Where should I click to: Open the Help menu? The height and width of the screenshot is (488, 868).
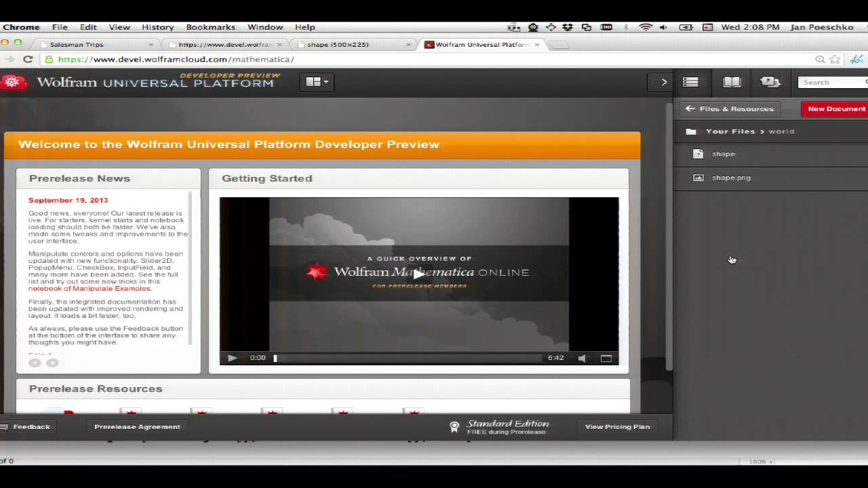point(305,27)
